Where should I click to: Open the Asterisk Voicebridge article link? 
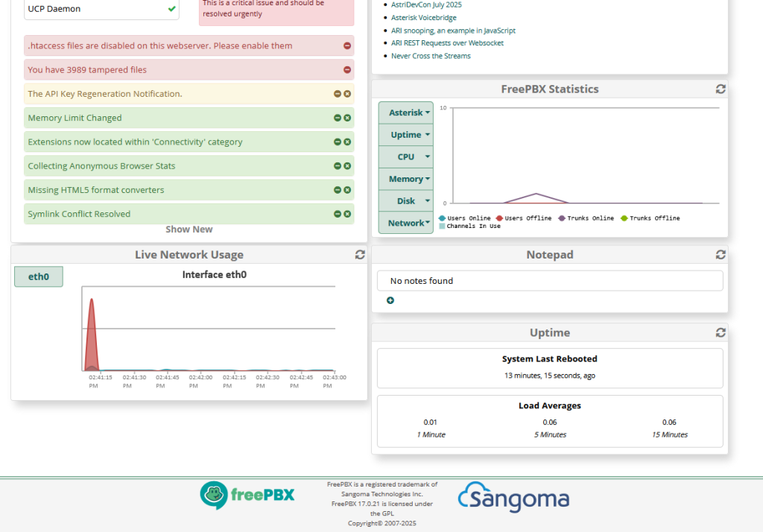pos(424,18)
